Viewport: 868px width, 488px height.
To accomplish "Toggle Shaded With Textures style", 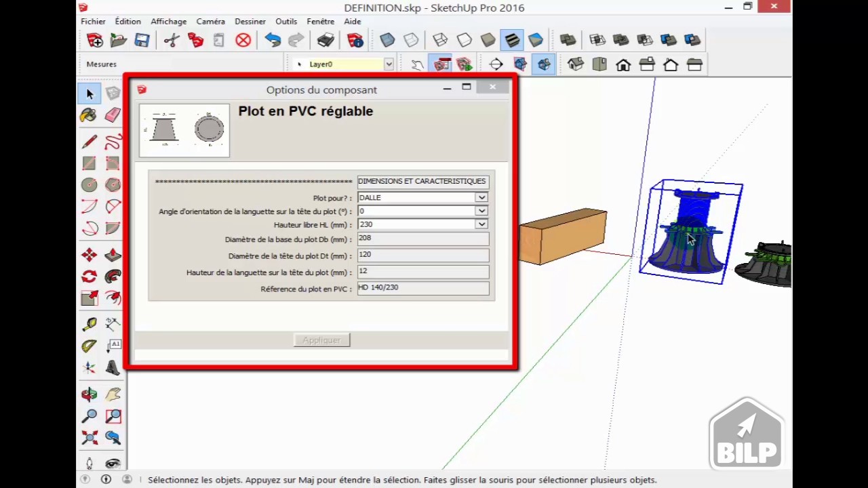I will [512, 41].
